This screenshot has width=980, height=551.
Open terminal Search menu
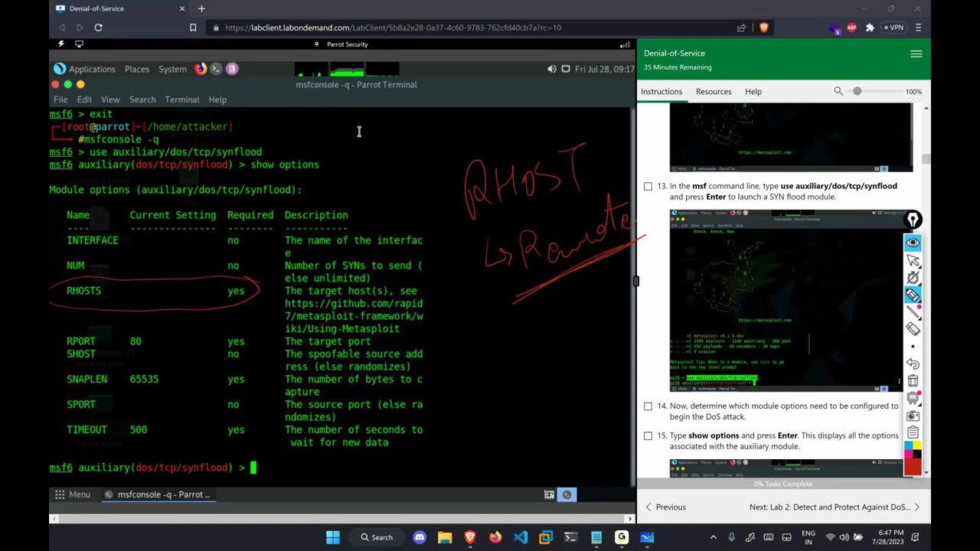pos(142,99)
